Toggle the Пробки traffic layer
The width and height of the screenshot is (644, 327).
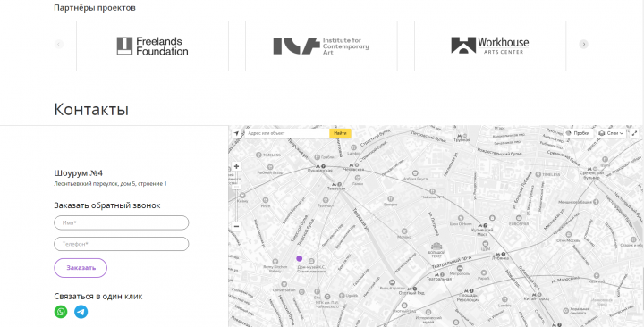pos(578,133)
